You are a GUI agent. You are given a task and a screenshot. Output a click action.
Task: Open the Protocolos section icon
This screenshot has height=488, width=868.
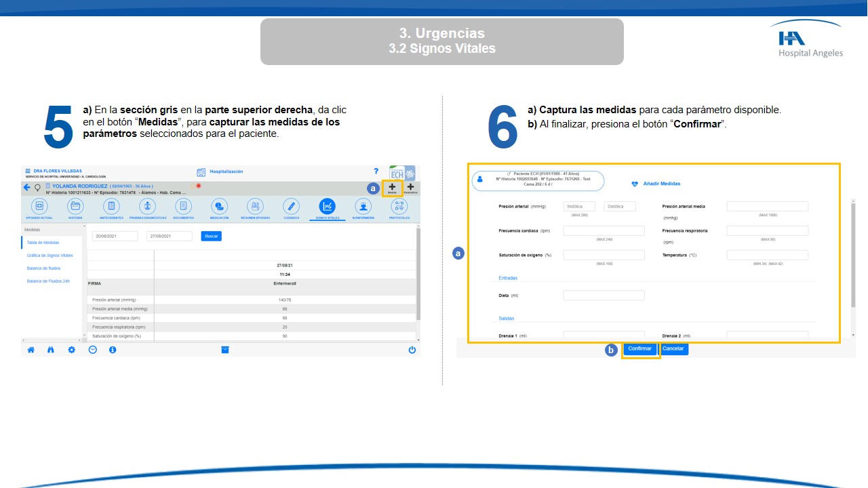[x=399, y=206]
